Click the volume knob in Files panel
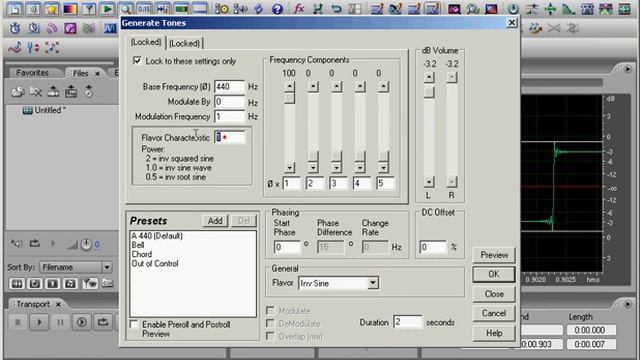 [86, 244]
